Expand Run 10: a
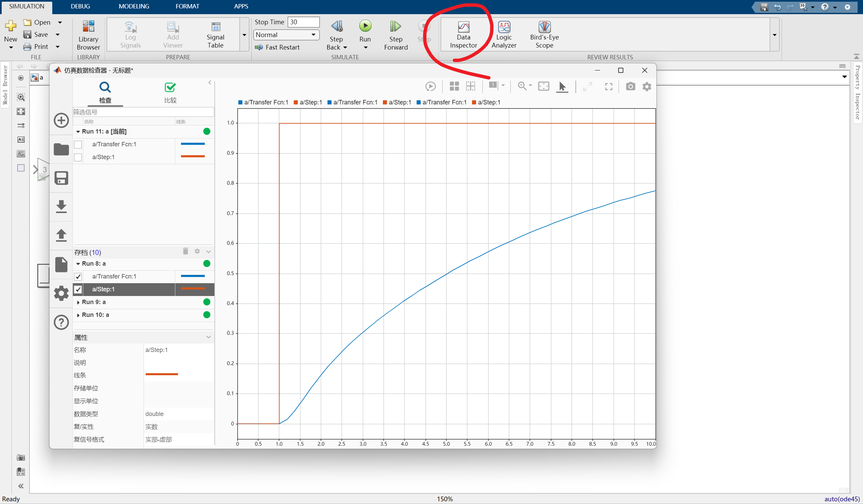Image resolution: width=863 pixels, height=504 pixels. (x=79, y=315)
